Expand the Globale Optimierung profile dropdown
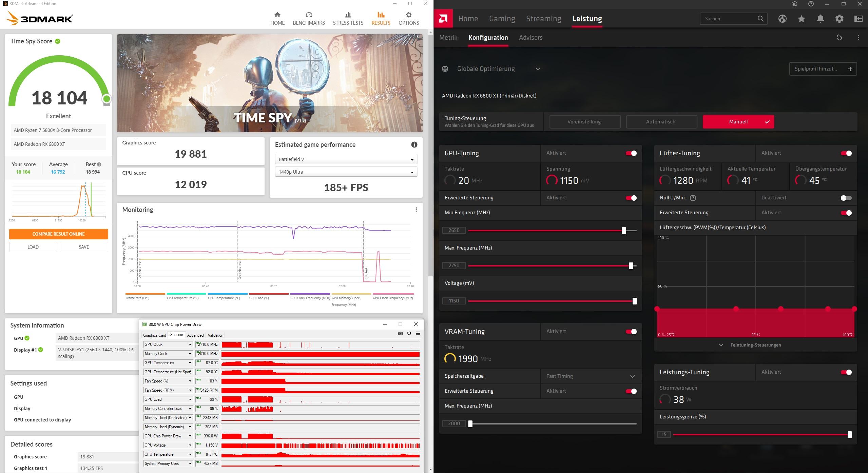 point(538,69)
